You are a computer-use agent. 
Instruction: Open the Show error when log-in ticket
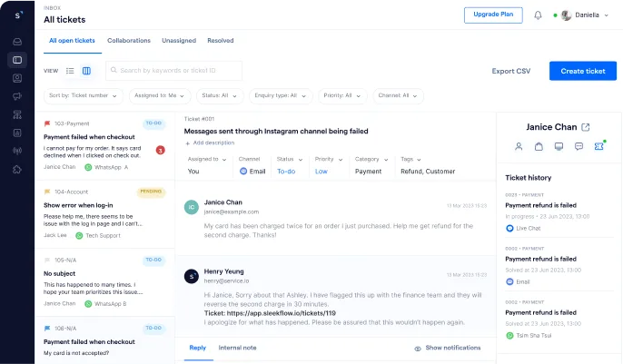105,215
